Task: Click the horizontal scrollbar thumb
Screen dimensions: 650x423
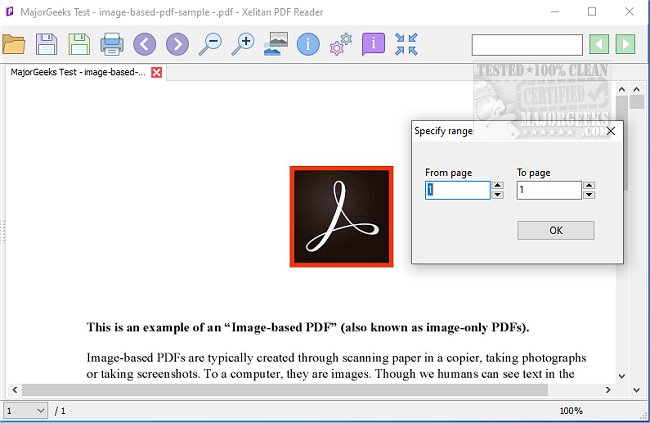Action: point(285,390)
